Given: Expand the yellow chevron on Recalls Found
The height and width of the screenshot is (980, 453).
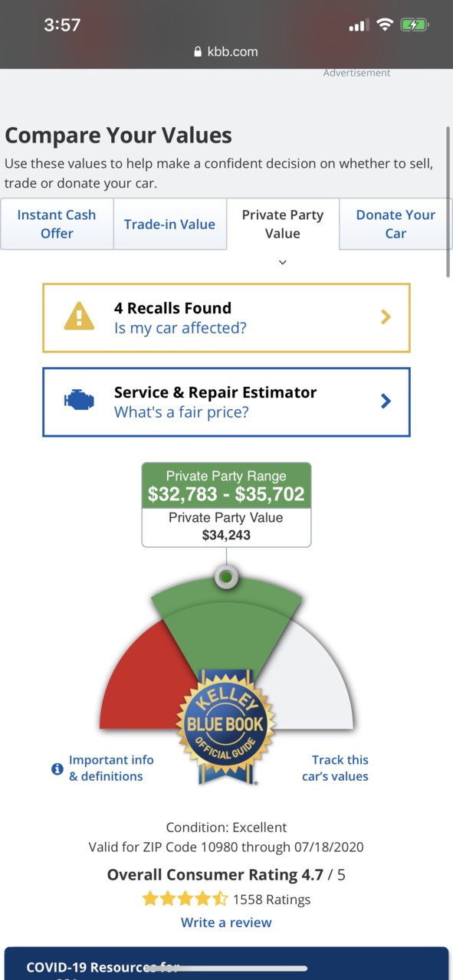Looking at the screenshot, I should coord(386,317).
